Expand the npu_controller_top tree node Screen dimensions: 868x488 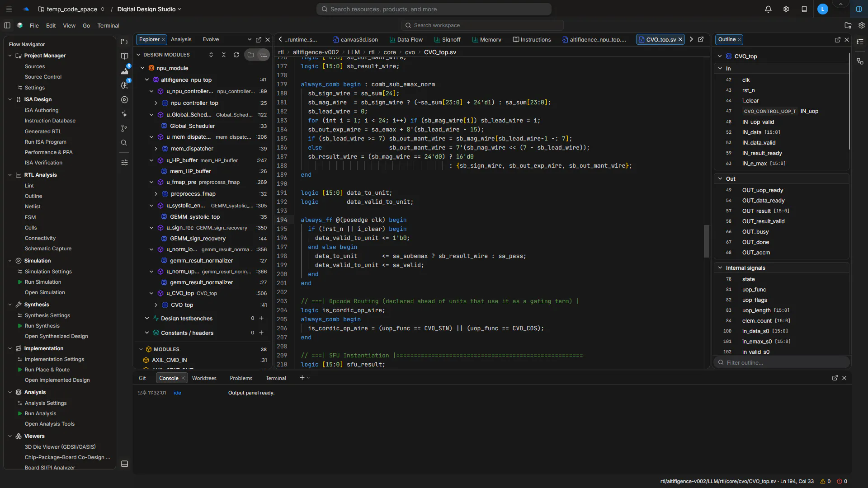tap(156, 103)
